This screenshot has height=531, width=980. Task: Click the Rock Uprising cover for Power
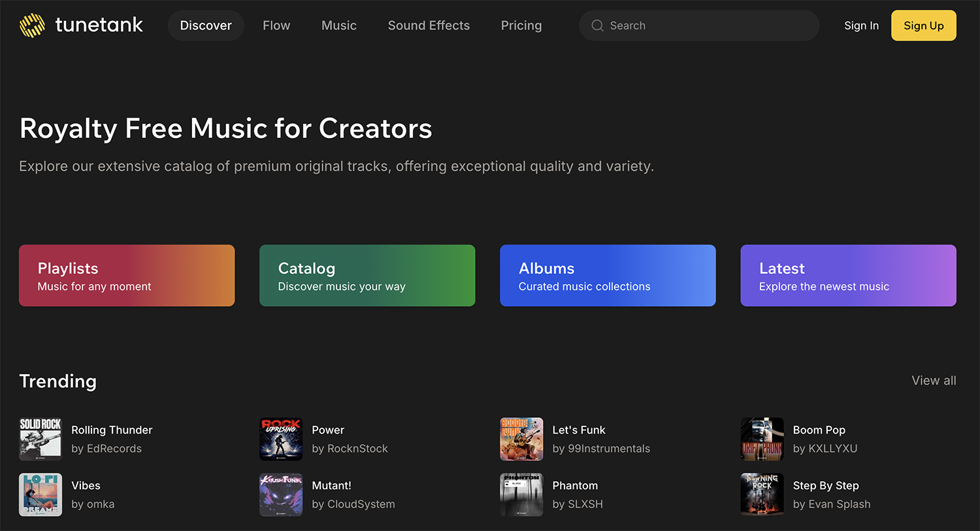(x=281, y=439)
